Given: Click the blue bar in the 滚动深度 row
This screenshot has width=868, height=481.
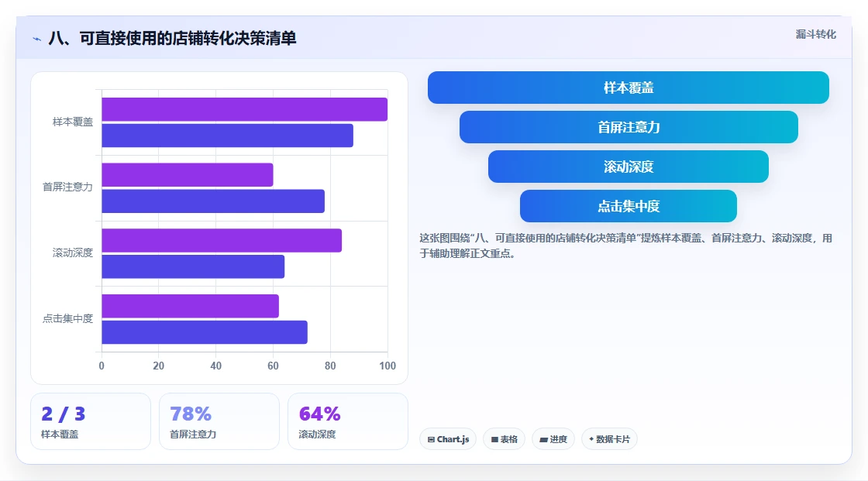Looking at the screenshot, I should [193, 266].
